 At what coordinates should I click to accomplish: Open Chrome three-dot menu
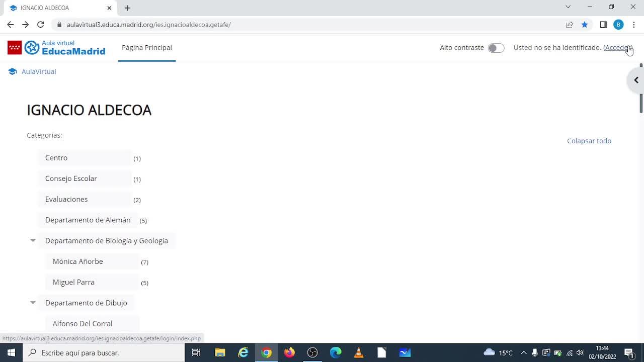click(x=633, y=24)
